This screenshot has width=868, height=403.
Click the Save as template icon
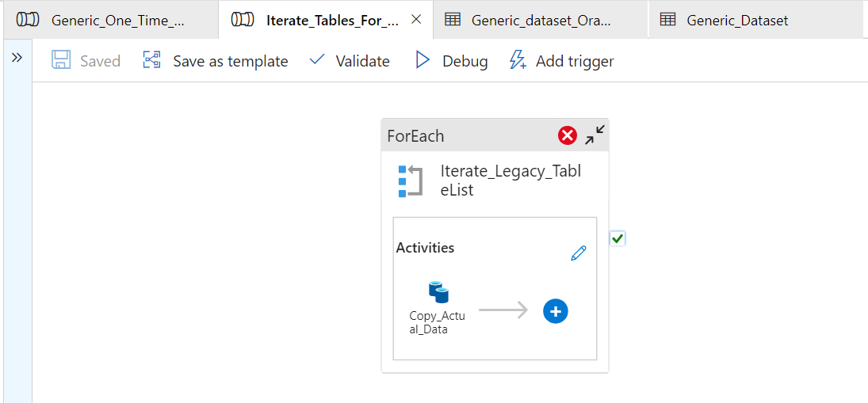pyautogui.click(x=152, y=61)
